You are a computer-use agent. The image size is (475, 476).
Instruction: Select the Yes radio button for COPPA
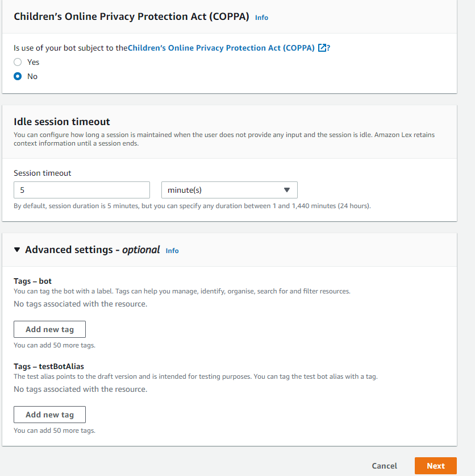(x=18, y=62)
